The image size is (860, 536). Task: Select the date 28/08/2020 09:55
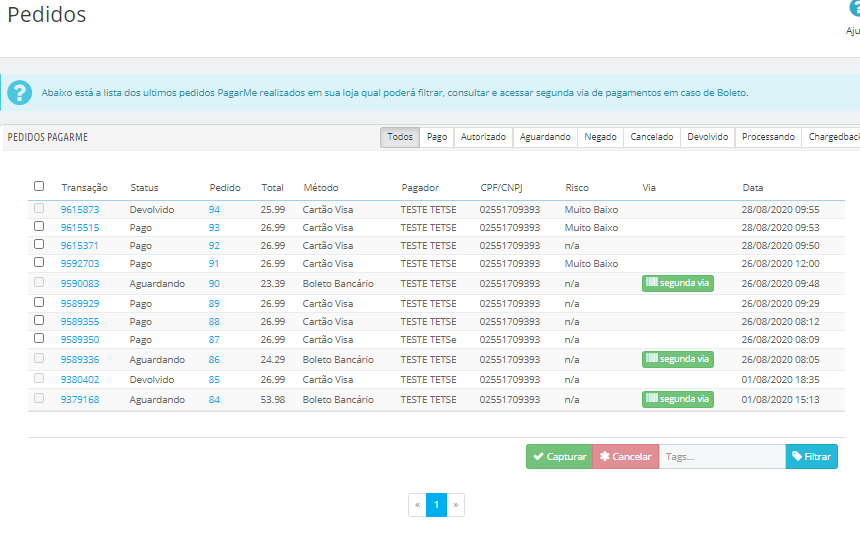click(x=780, y=210)
